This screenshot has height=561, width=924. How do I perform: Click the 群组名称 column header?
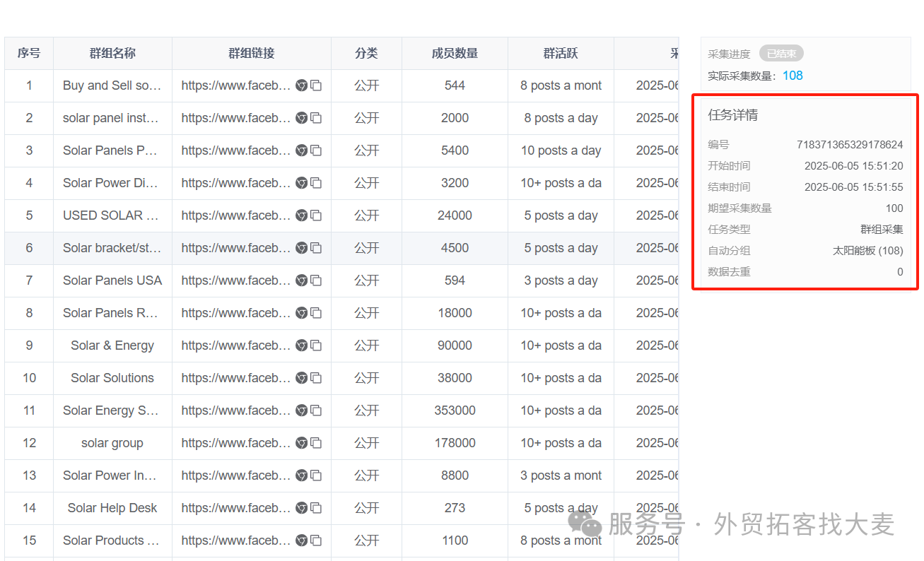(112, 53)
